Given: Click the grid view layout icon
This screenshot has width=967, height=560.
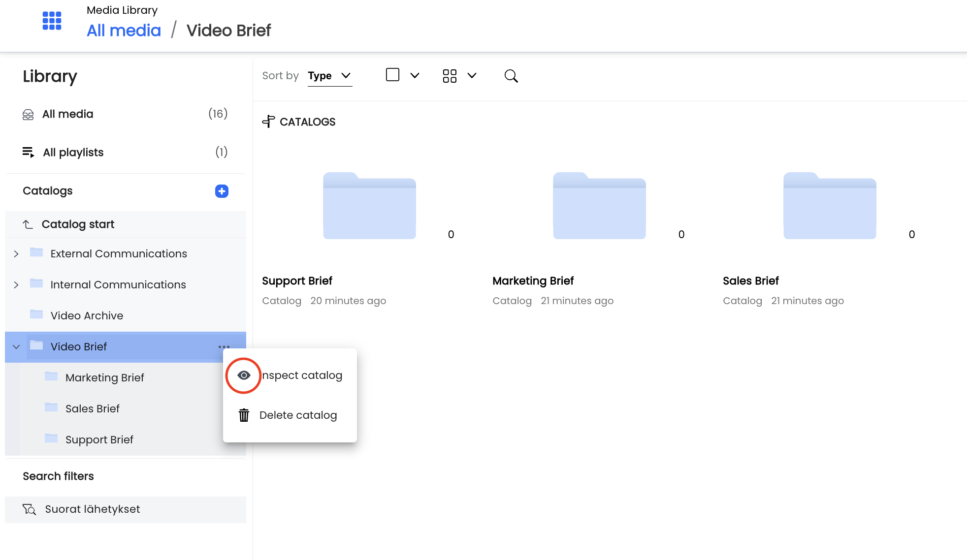Looking at the screenshot, I should [450, 76].
